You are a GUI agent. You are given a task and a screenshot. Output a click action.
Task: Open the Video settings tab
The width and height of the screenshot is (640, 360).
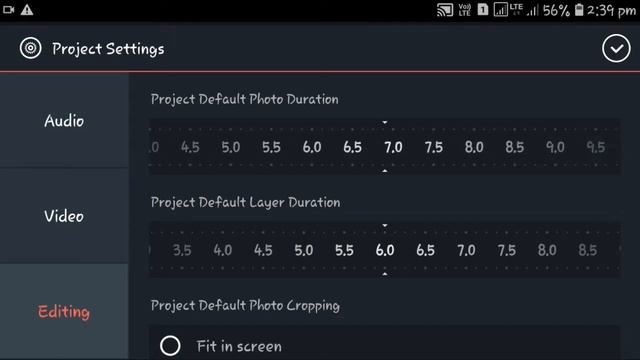[64, 216]
